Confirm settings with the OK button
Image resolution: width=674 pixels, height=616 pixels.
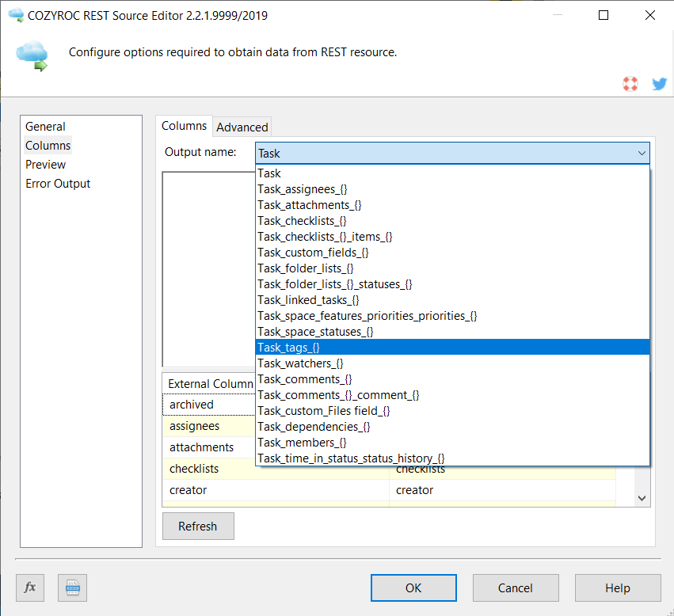[x=413, y=587]
